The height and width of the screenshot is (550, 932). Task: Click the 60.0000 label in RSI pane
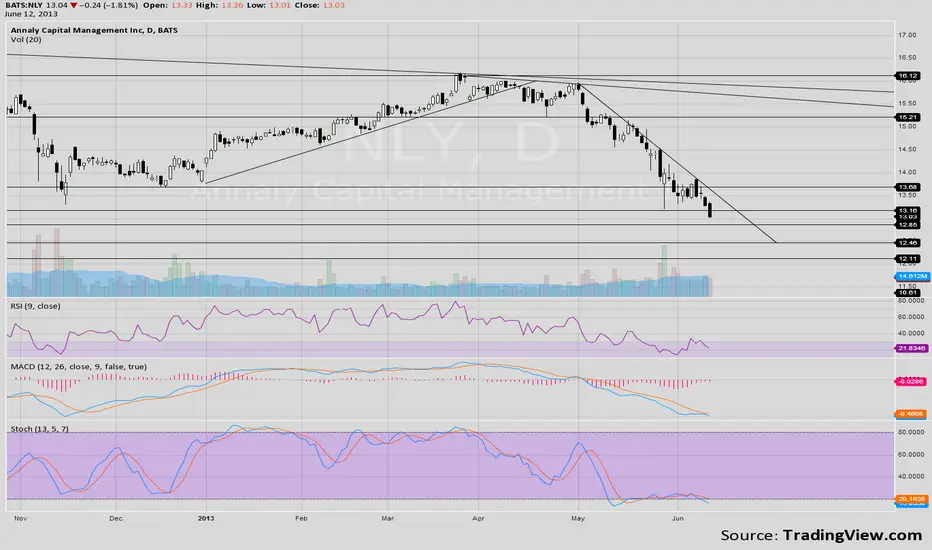(x=911, y=317)
